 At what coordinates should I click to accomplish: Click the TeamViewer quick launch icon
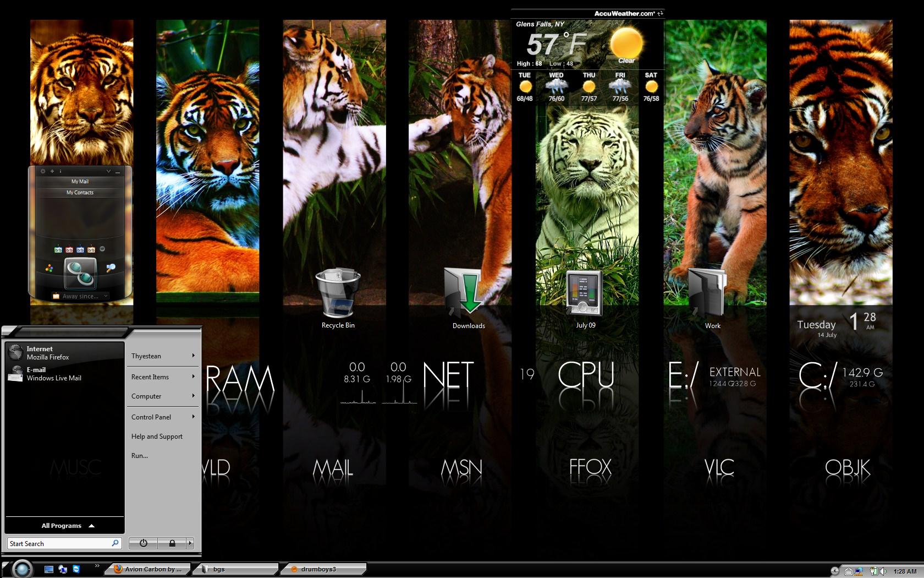click(76, 569)
